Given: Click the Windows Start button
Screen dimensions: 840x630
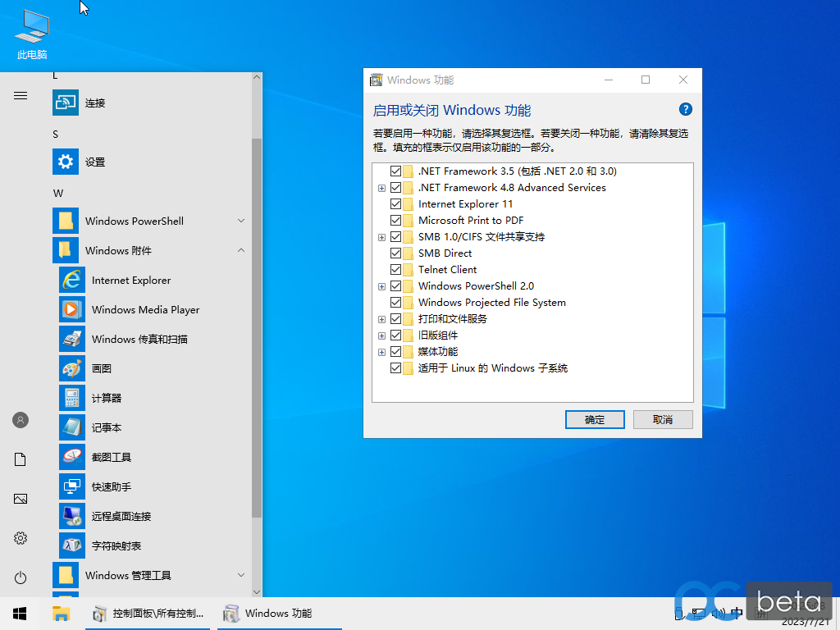Looking at the screenshot, I should point(20,614).
